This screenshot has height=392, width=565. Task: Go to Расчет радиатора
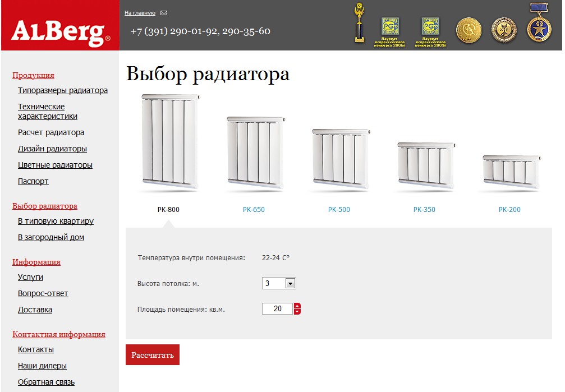51,132
